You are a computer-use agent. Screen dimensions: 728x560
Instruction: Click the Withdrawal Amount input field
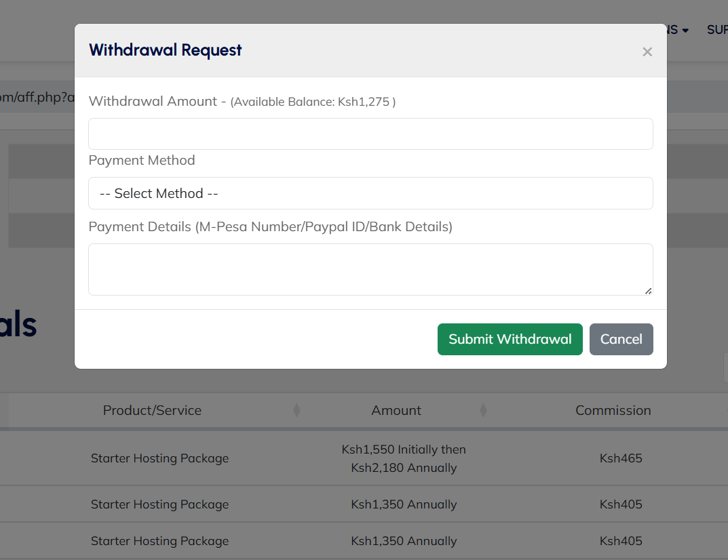(x=370, y=134)
